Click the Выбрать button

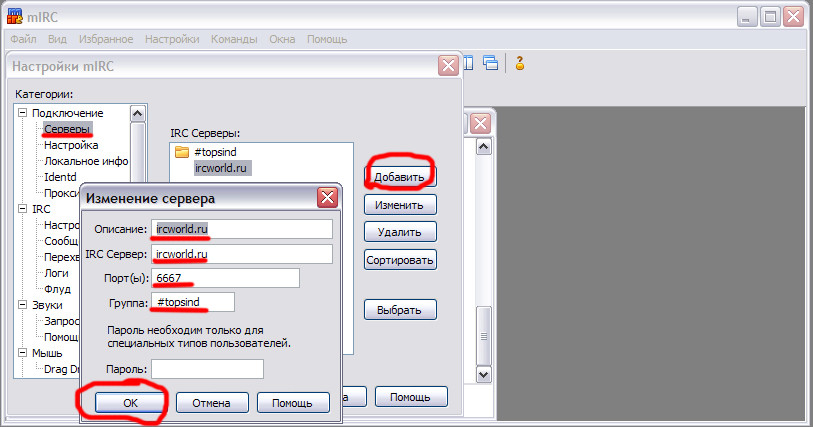coord(400,310)
